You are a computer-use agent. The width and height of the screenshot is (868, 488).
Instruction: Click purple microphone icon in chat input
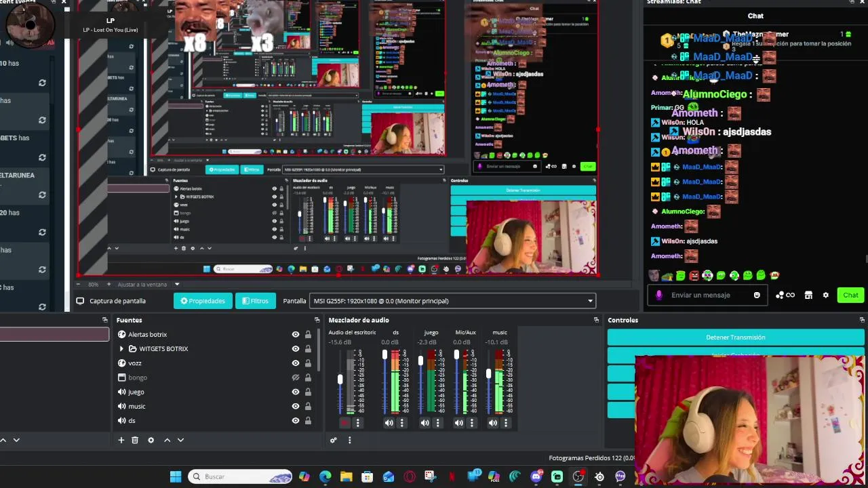[659, 295]
